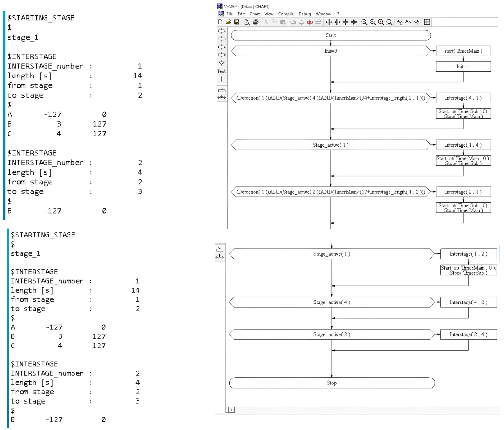
Task: Click the increase font size icon
Action: pyautogui.click(x=416, y=22)
